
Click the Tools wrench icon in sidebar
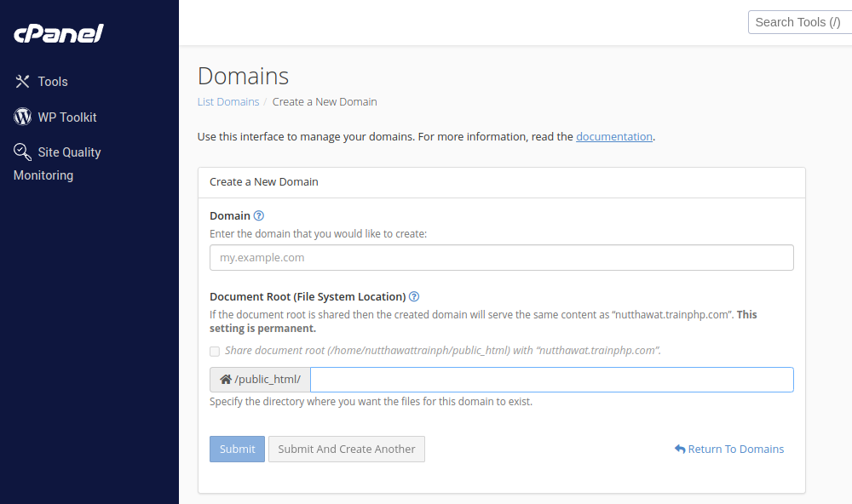23,82
